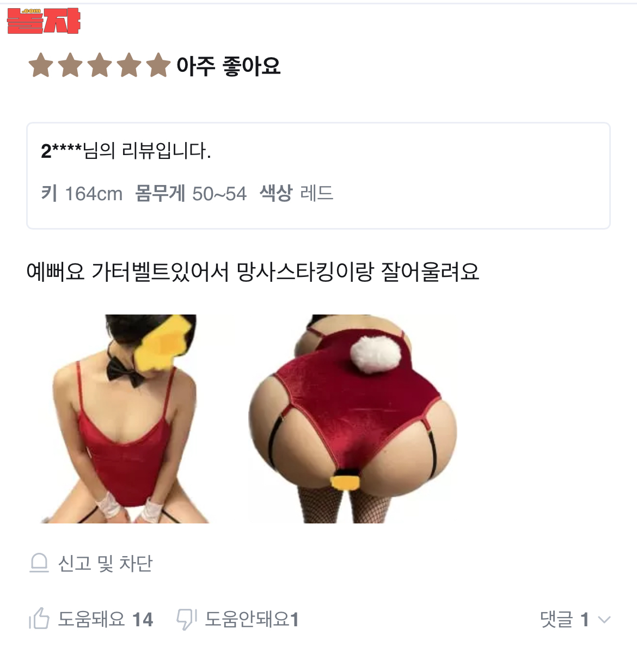Image resolution: width=637 pixels, height=672 pixels.
Task: Open the right review photo thumbnail
Action: pos(352,419)
